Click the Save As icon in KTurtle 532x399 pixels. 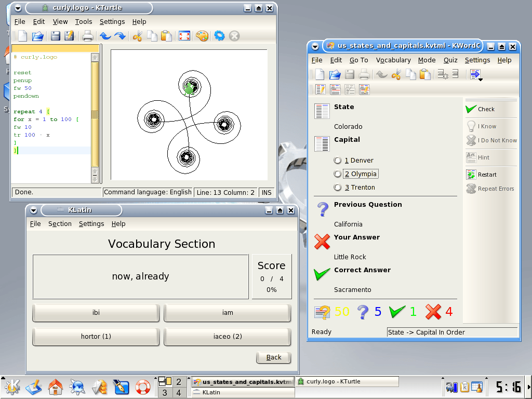click(x=69, y=36)
